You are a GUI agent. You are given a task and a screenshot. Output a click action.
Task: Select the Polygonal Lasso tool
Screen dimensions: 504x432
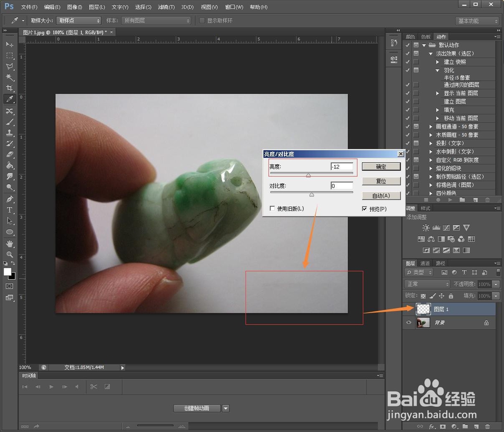pyautogui.click(x=9, y=66)
